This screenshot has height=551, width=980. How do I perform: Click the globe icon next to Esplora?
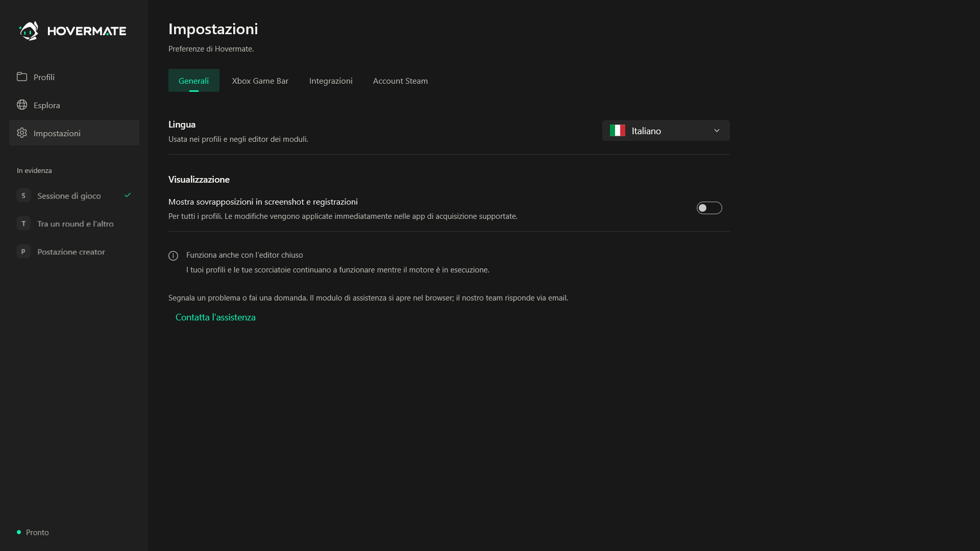pos(22,105)
